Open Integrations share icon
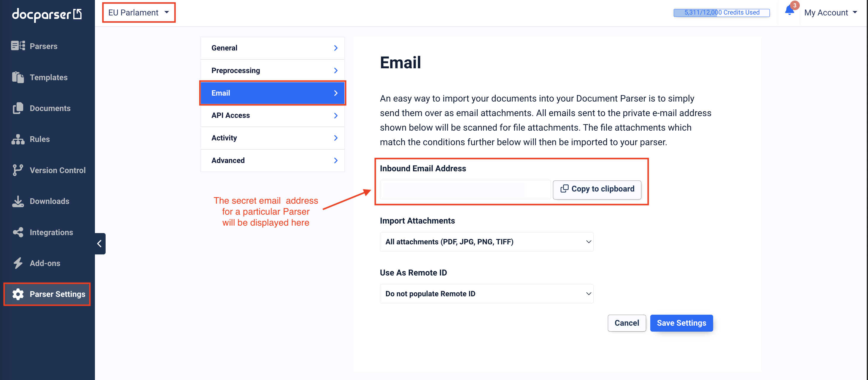This screenshot has width=868, height=380. coord(18,232)
